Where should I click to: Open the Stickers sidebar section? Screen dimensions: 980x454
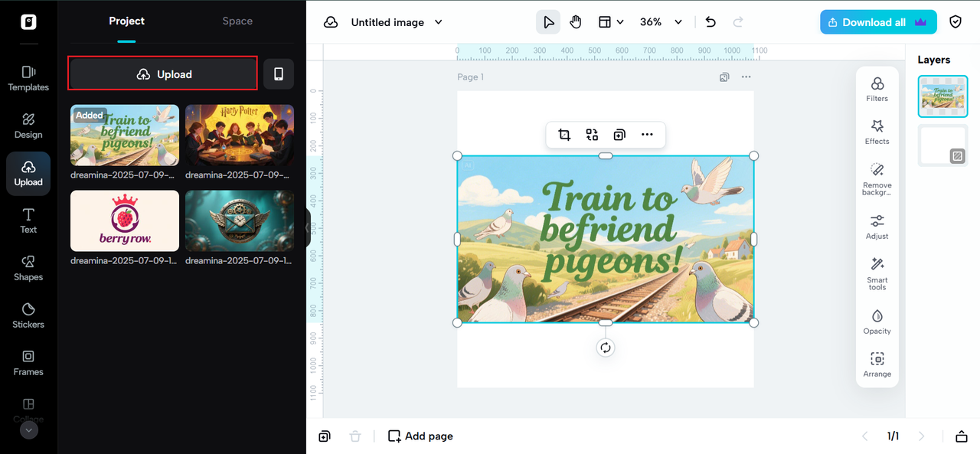(x=28, y=314)
